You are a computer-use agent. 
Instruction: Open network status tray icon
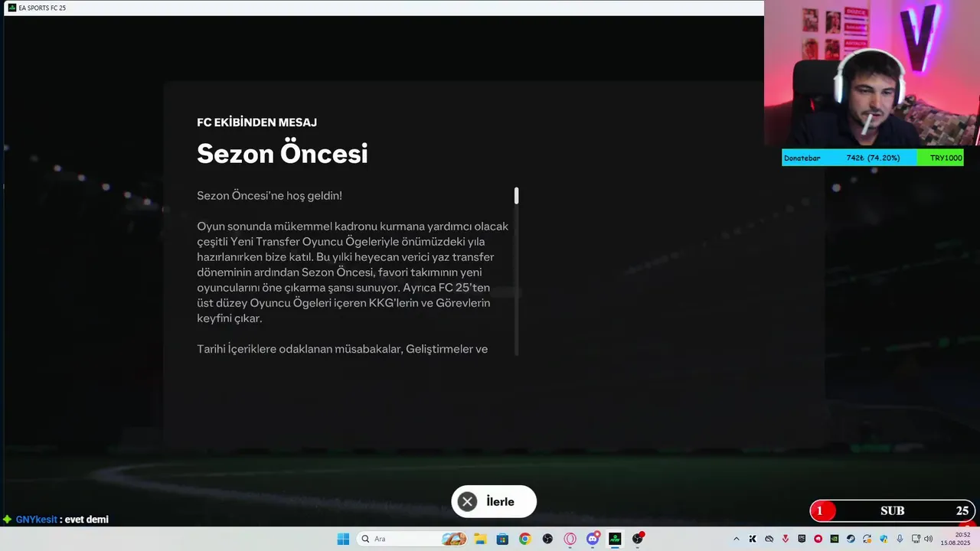(x=916, y=539)
